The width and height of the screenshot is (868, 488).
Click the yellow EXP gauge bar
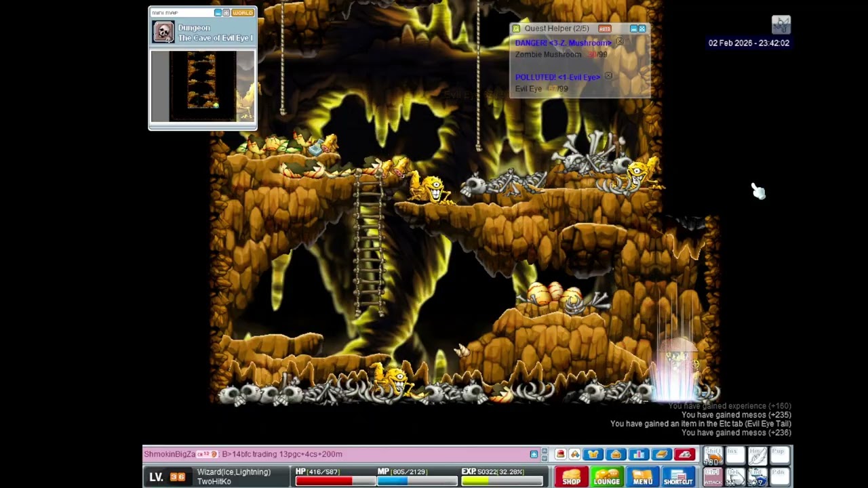(502, 481)
